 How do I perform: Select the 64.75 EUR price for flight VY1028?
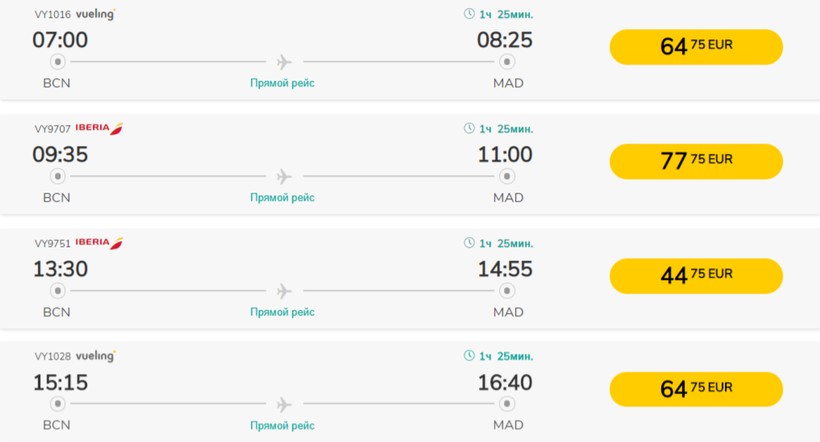[696, 389]
